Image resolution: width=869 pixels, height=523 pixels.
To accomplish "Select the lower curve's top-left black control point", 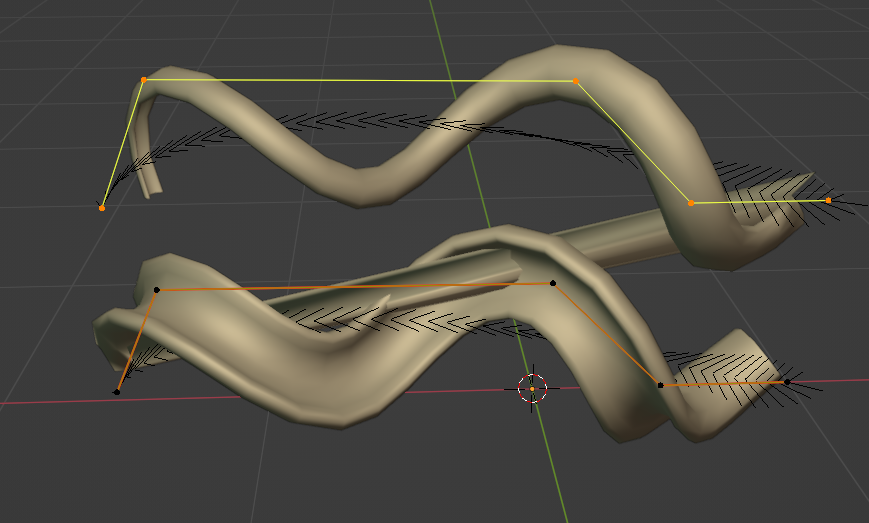I will (157, 290).
